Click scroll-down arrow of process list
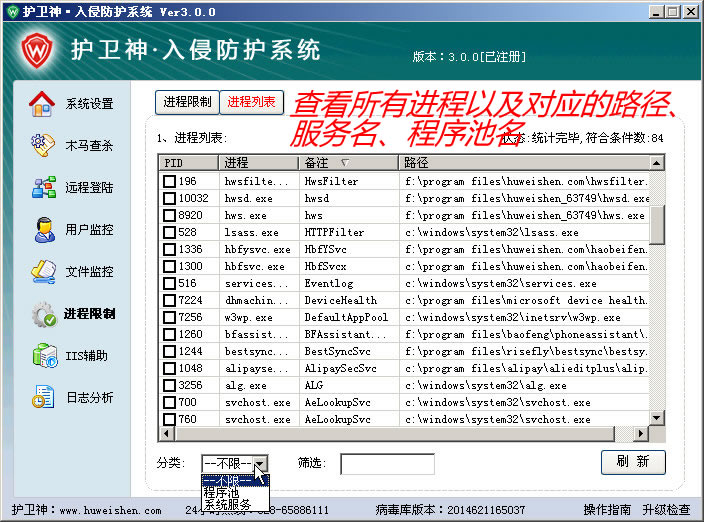 coord(657,418)
